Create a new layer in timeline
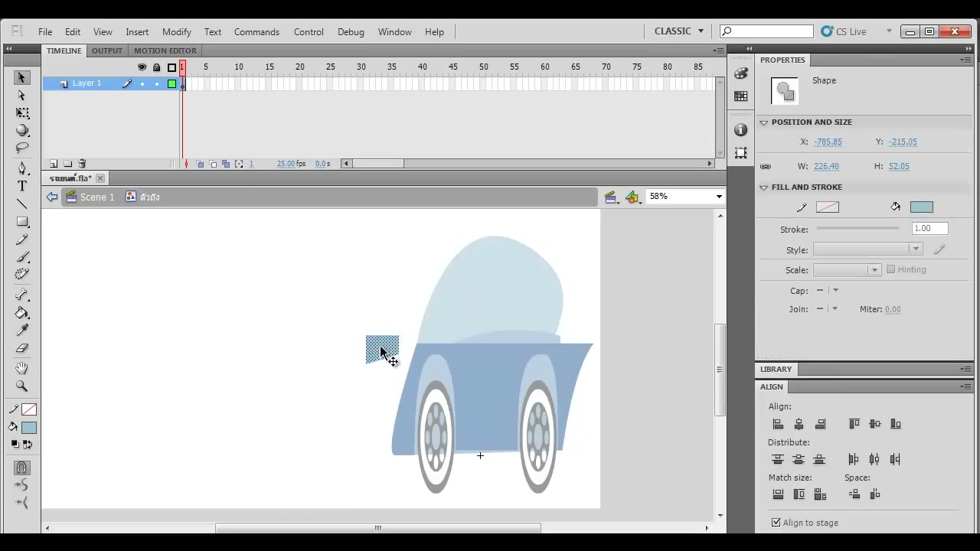This screenshot has width=980, height=551. [54, 164]
